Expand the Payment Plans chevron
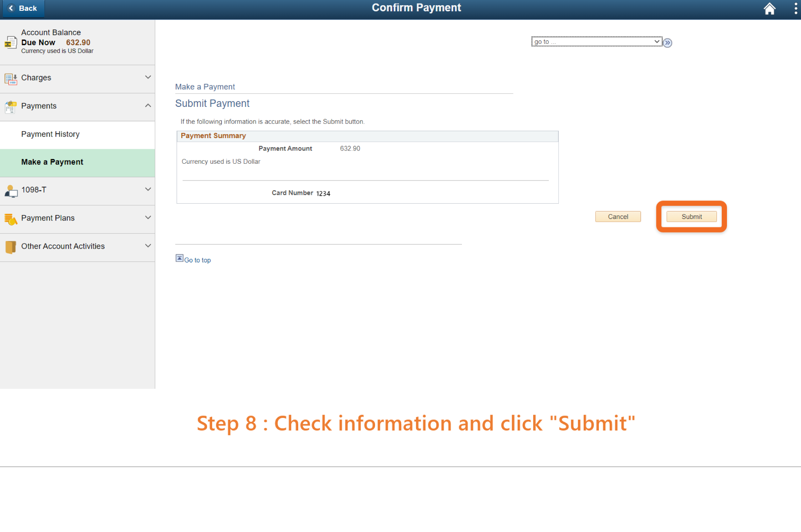The height and width of the screenshot is (532, 801). (148, 218)
